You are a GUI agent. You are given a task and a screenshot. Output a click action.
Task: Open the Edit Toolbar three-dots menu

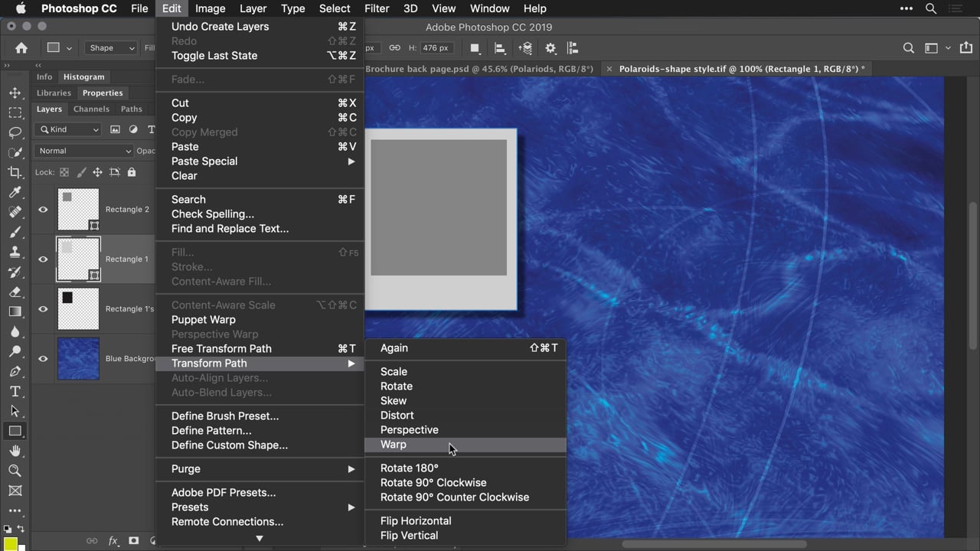(x=15, y=510)
